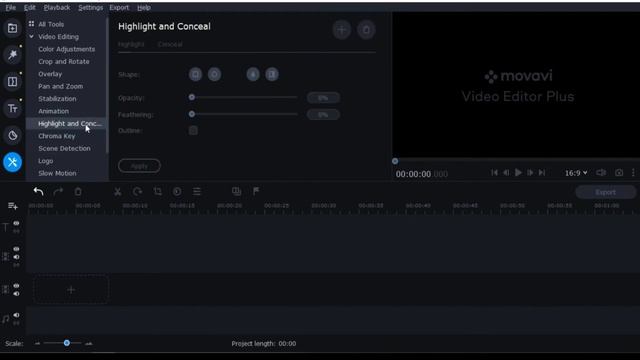Viewport: 640px width, 360px height.
Task: Click the Add track icon
Action: (x=13, y=206)
